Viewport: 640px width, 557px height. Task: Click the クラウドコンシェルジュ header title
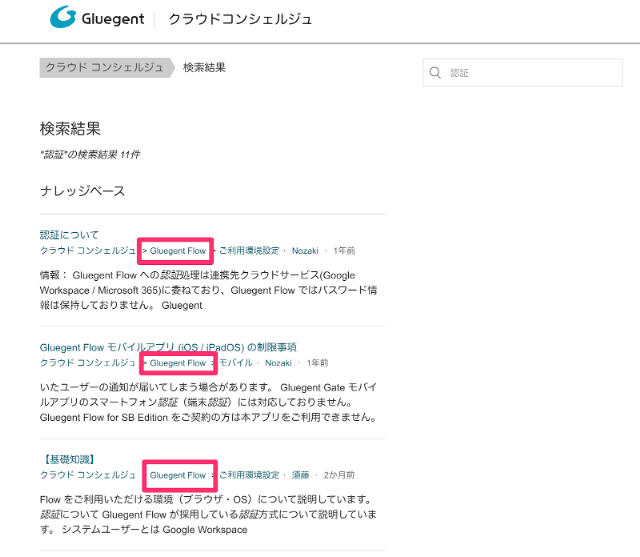(x=240, y=19)
